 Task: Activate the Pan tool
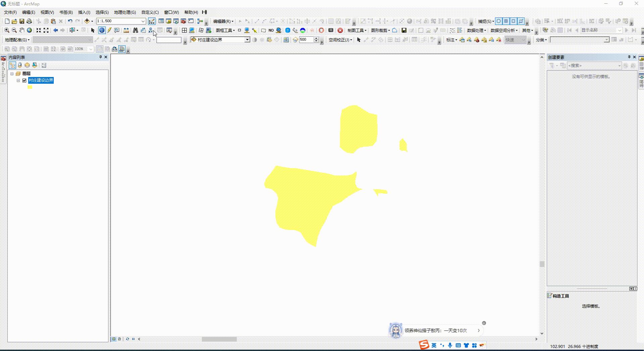[22, 30]
